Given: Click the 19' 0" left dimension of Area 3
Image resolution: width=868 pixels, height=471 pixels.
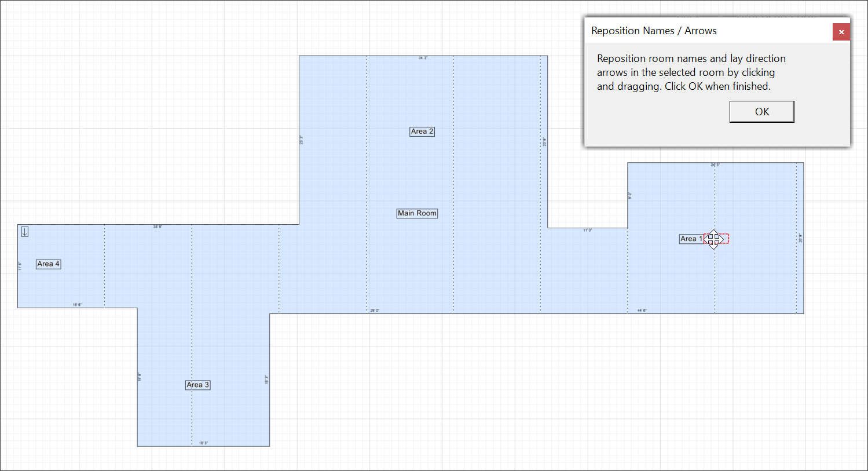Looking at the screenshot, I should (x=140, y=377).
